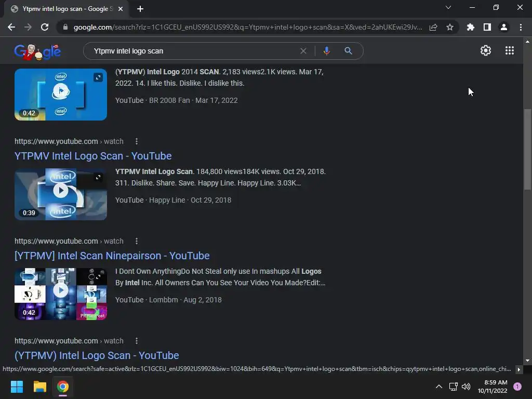Select snippet text "YouTube · Happy Line · Oct 29, 2018"
The width and height of the screenshot is (532, 399).
[173, 200]
